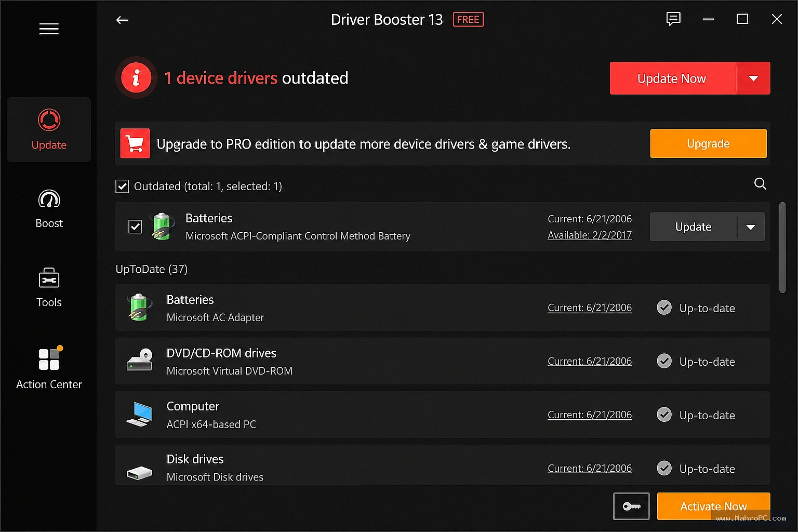This screenshot has height=532, width=798.
Task: Click "DVD/CD-ROM drives" category title
Action: [x=221, y=353]
